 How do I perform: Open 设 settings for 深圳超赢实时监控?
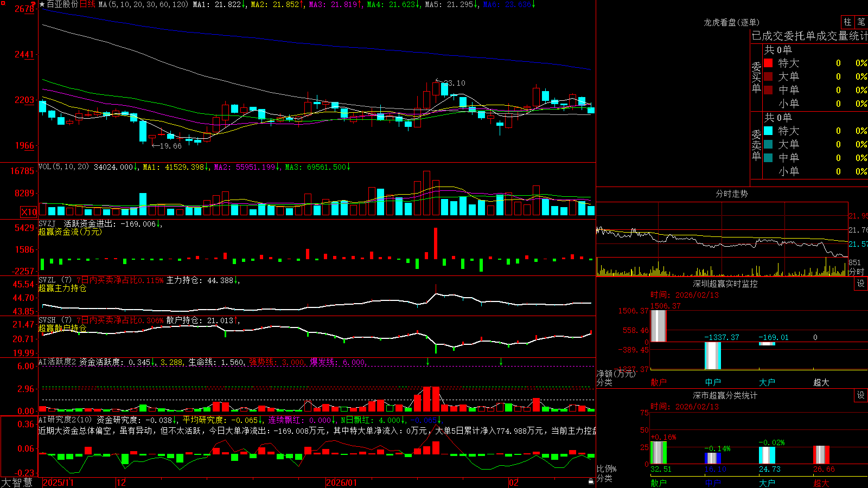pyautogui.click(x=861, y=284)
